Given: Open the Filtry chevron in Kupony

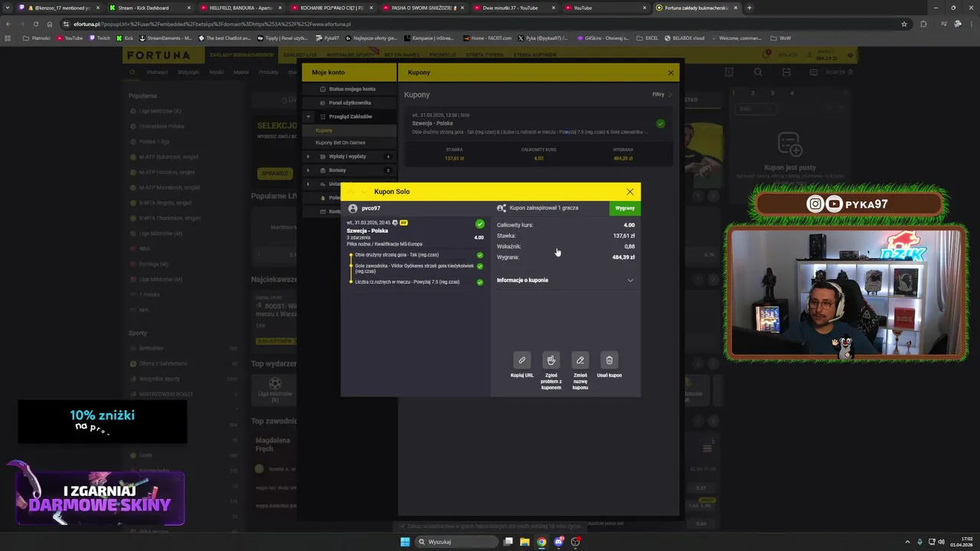Looking at the screenshot, I should click(670, 95).
